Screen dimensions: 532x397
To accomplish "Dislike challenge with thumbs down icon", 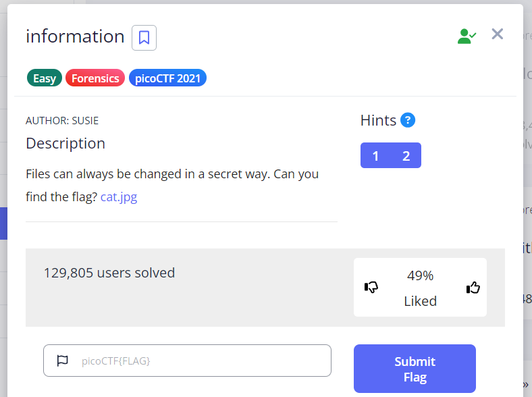I will tap(371, 288).
